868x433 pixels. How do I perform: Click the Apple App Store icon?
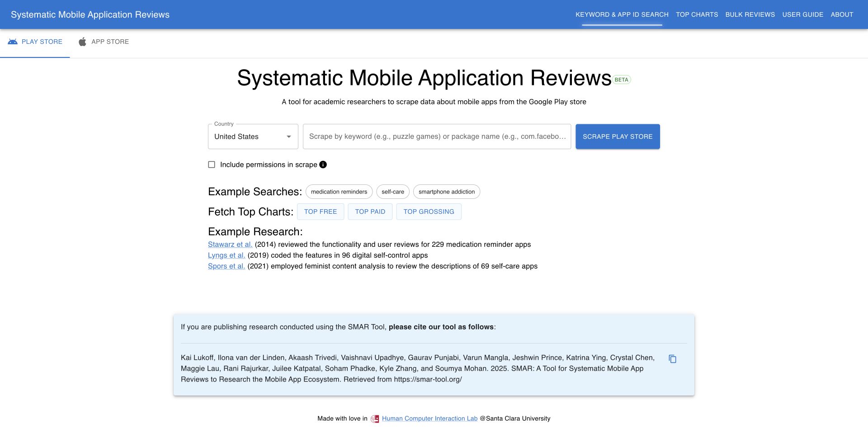pos(82,42)
